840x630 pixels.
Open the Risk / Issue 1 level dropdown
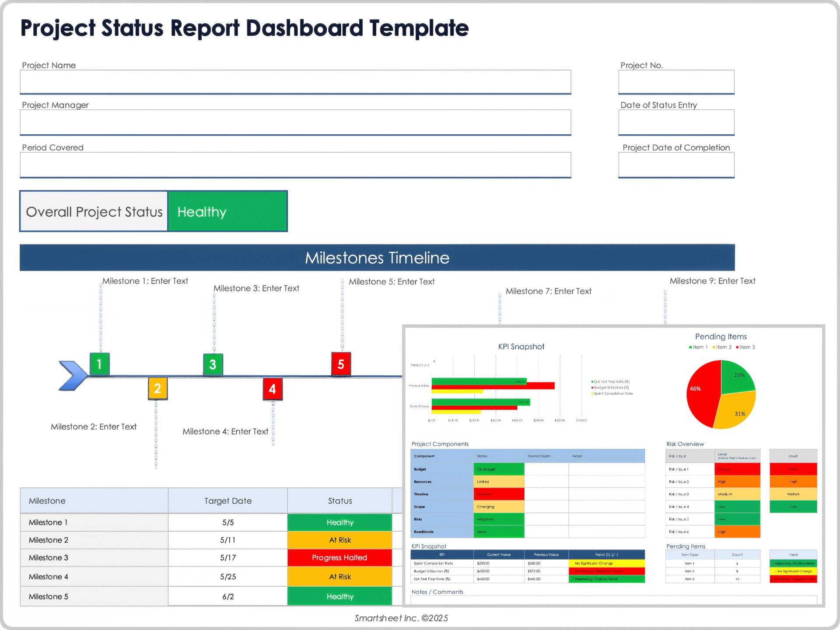pyautogui.click(x=737, y=469)
